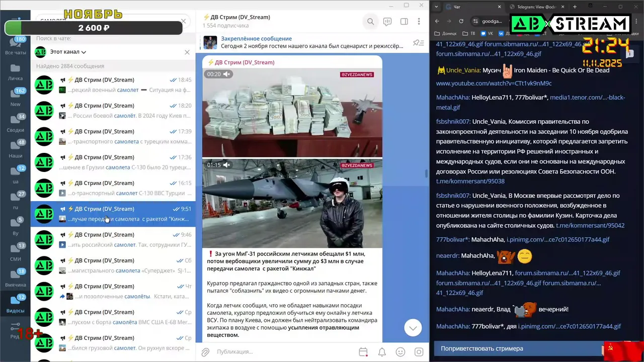
Task: Unmute the first video with 00:20 timer
Action: tap(227, 74)
